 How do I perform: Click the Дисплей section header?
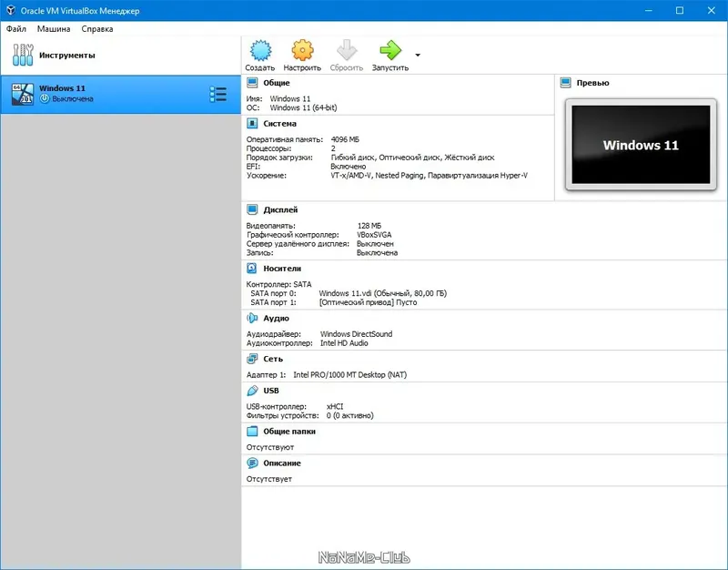280,209
